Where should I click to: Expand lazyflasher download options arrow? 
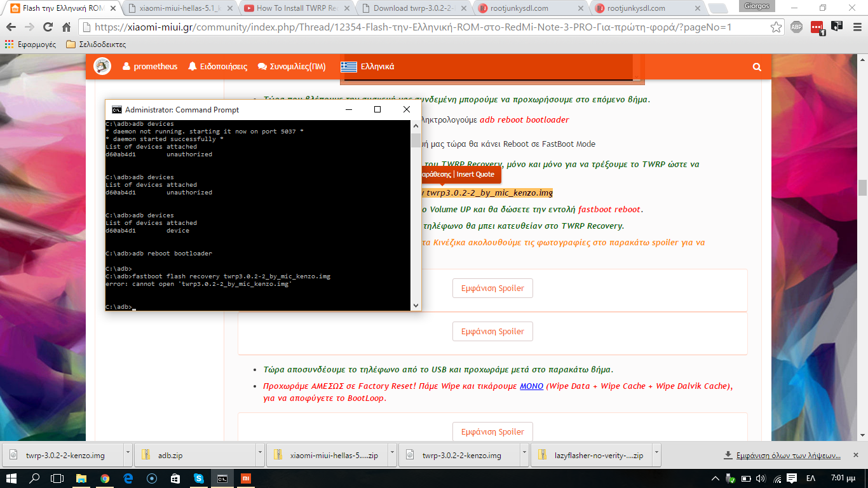(656, 455)
